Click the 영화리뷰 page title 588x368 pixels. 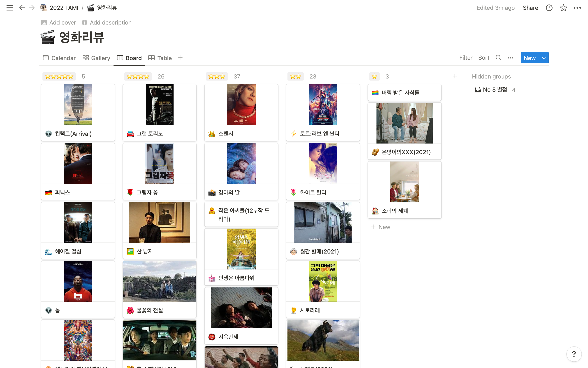click(x=82, y=37)
